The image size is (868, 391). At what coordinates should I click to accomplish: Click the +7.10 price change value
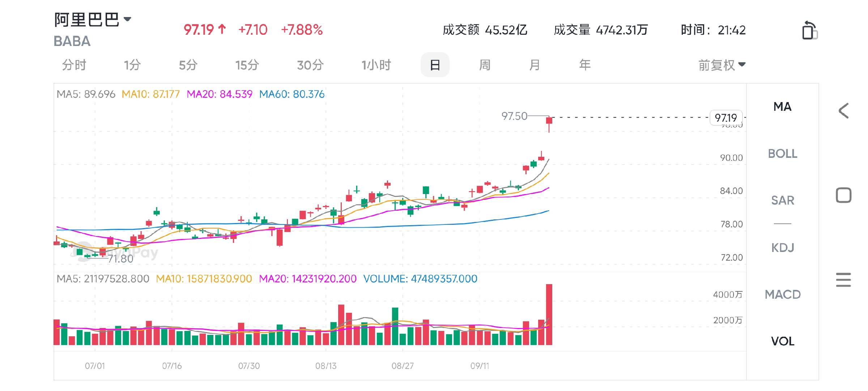point(253,30)
